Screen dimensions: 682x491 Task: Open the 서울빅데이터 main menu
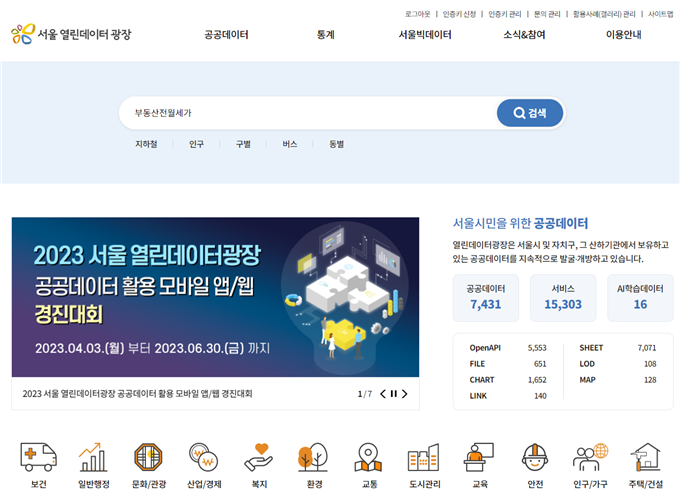coord(425,34)
